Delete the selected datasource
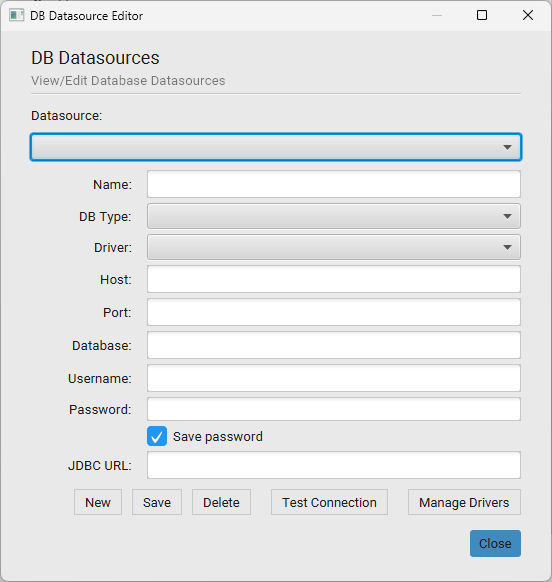The image size is (552, 582). [221, 502]
